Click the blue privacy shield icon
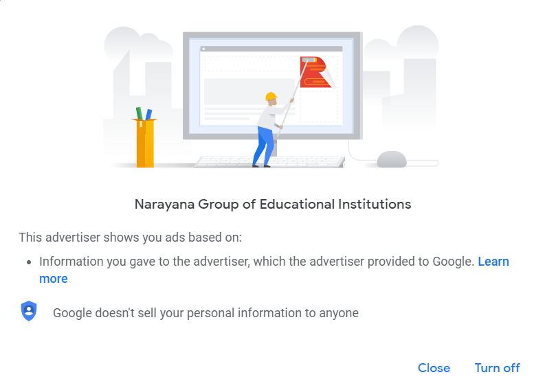Viewport: 545px width, 392px height. 28,312
